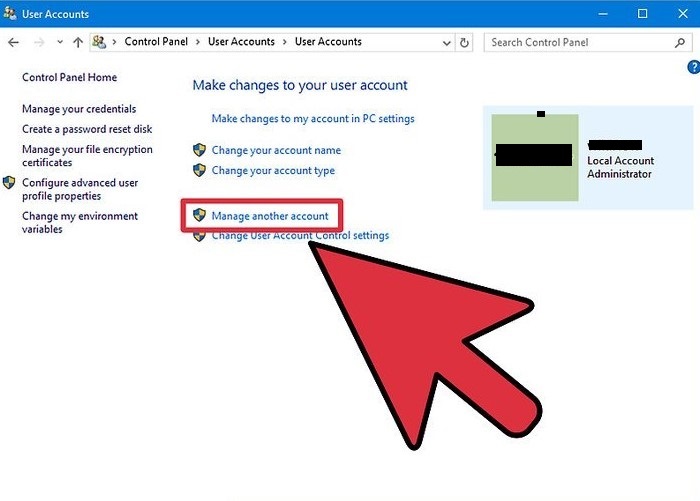Click the User Accounts icon in address bar
This screenshot has width=700, height=501.
[x=99, y=42]
